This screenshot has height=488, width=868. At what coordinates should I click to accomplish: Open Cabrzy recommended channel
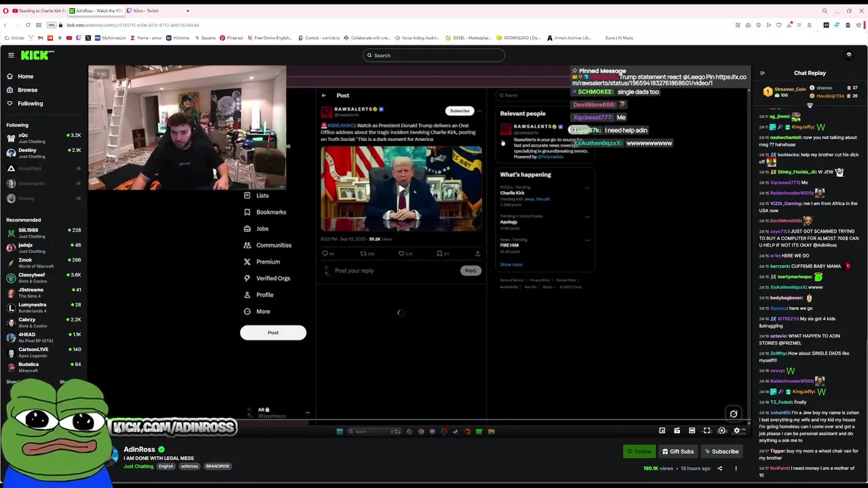pos(43,323)
